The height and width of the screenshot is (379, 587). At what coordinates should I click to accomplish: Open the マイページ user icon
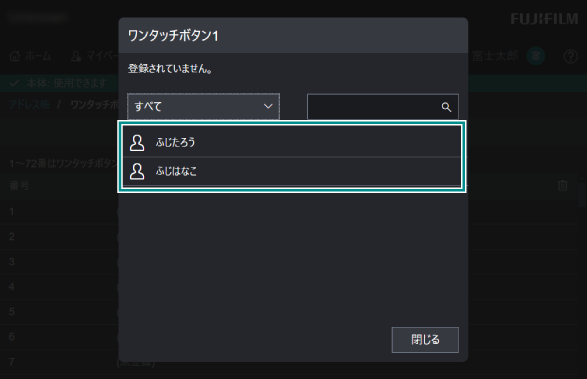(76, 56)
